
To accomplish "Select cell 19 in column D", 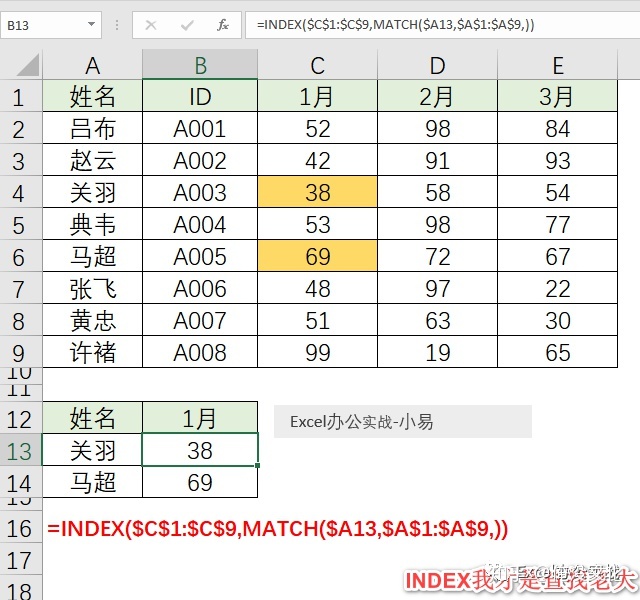I will [x=438, y=352].
